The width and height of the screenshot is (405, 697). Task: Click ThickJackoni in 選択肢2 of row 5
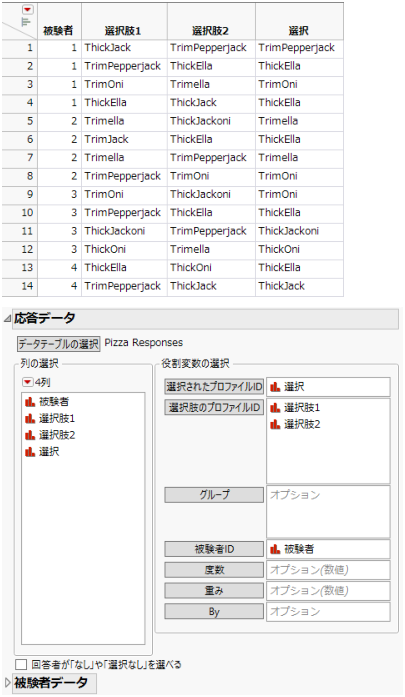point(211,121)
